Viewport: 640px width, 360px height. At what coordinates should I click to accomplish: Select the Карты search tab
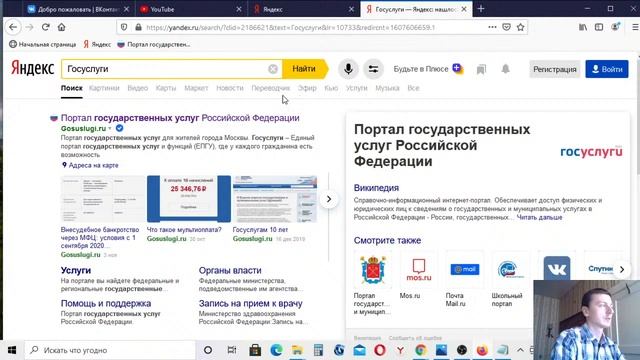click(166, 88)
